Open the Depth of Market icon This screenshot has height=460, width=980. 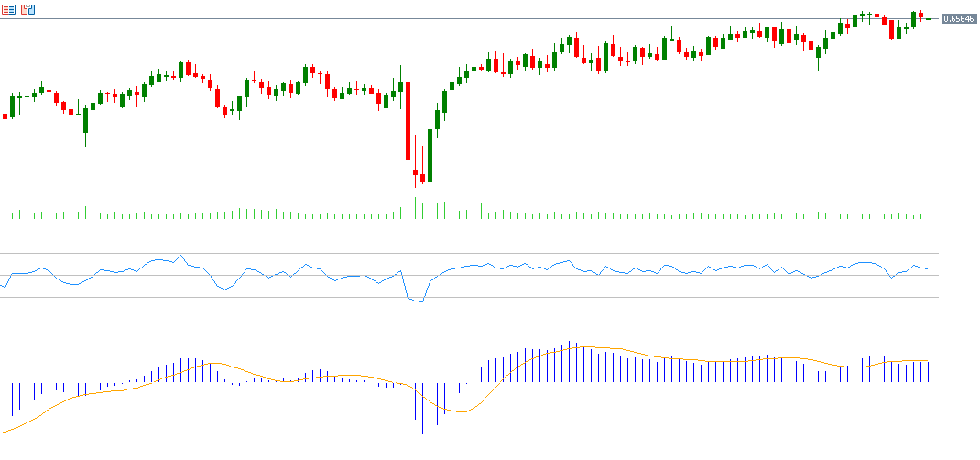pyautogui.click(x=28, y=9)
